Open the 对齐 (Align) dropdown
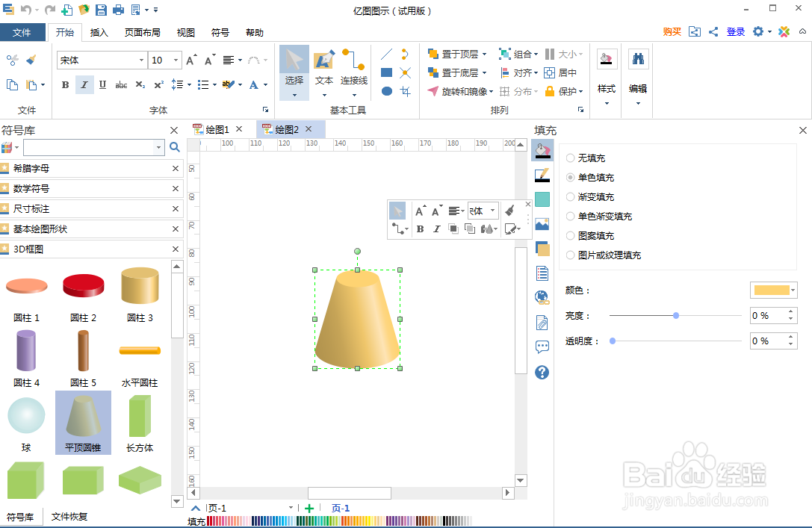 click(523, 72)
